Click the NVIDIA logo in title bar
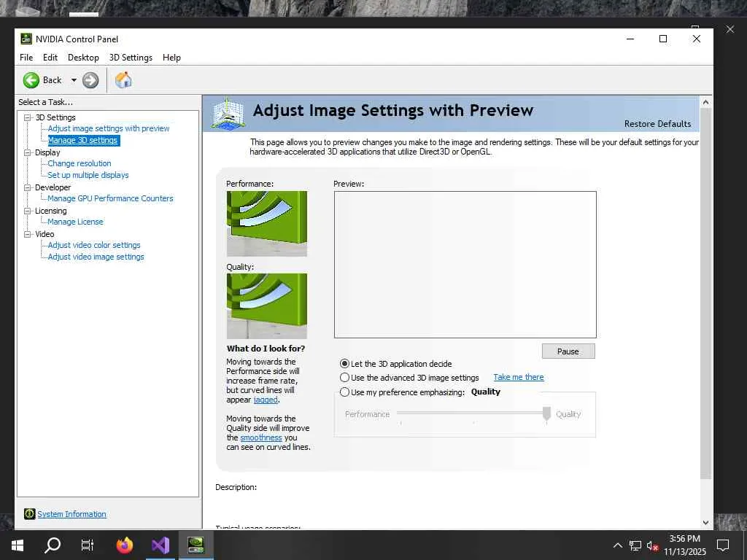 coord(26,39)
